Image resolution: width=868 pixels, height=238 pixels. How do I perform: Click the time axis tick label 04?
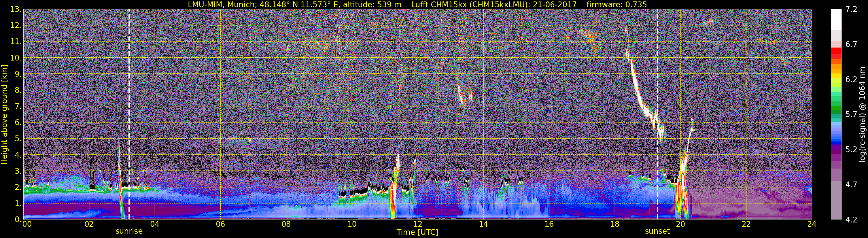point(155,224)
